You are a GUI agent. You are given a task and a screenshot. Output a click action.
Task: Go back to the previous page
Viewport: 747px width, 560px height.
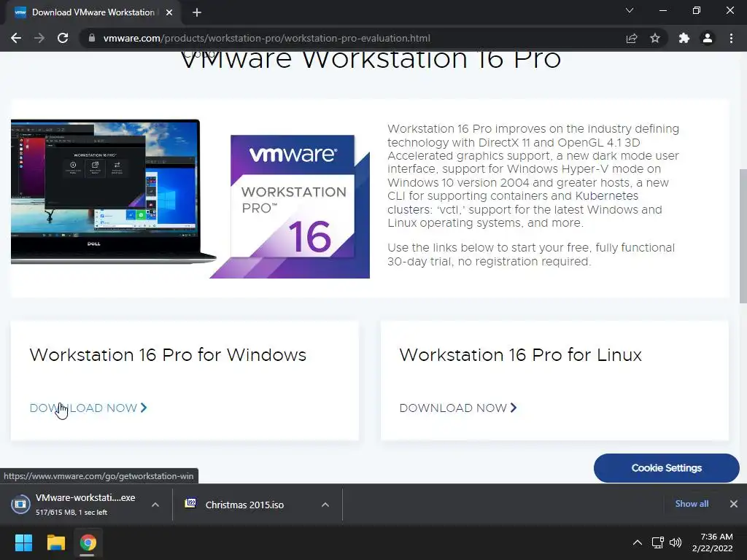(x=16, y=38)
